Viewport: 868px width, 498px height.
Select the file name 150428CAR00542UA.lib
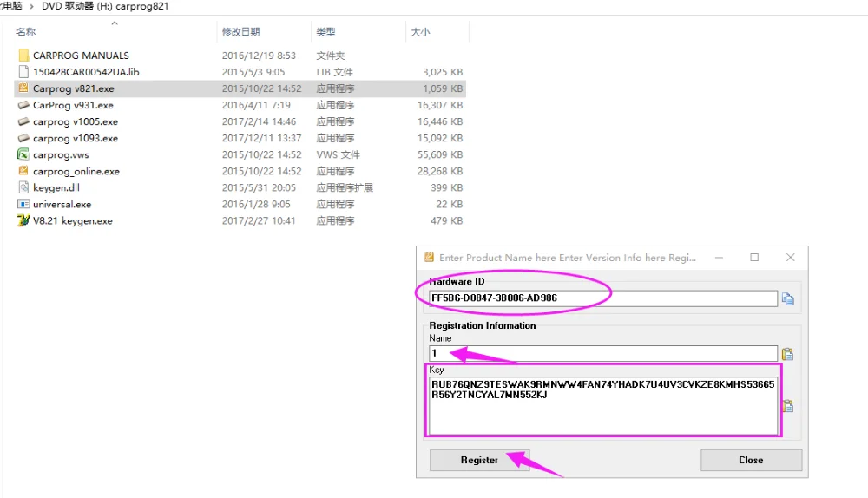point(86,72)
